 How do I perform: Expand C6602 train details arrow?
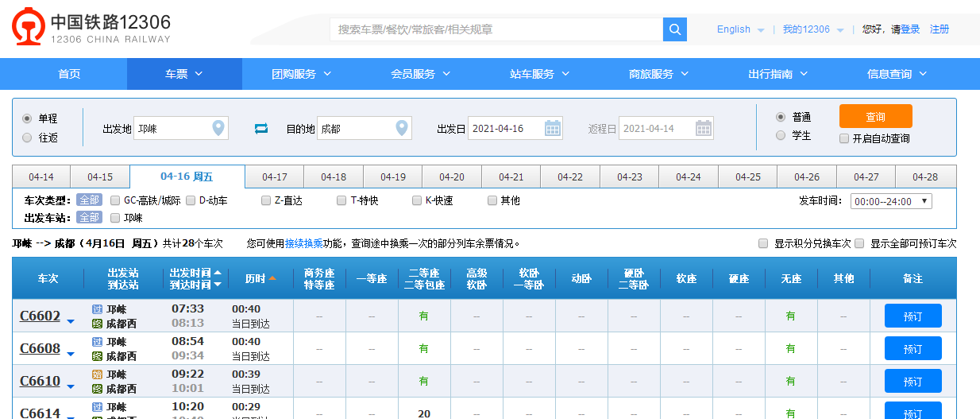click(71, 321)
